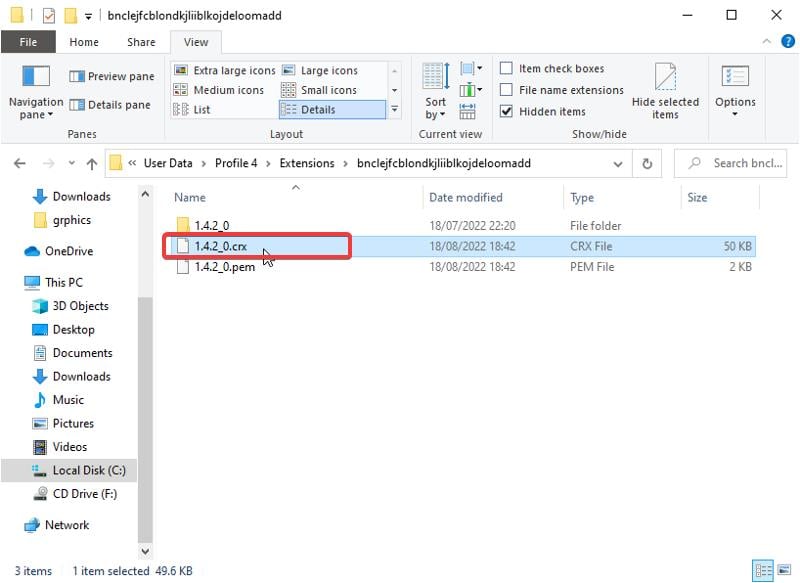Click navigation pane scroll up arrow
This screenshot has height=583, width=800.
[x=145, y=194]
